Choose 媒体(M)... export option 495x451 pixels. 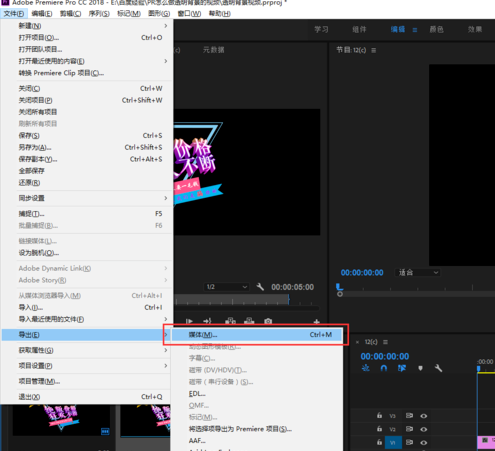pyautogui.click(x=257, y=335)
